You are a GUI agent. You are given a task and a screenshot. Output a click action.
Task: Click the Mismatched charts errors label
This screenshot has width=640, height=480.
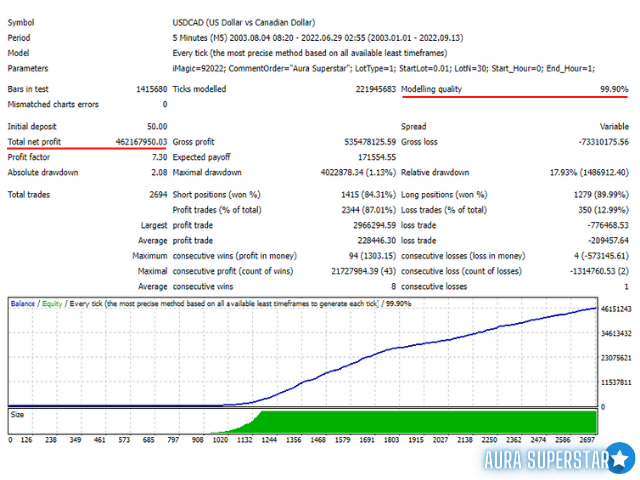point(53,104)
